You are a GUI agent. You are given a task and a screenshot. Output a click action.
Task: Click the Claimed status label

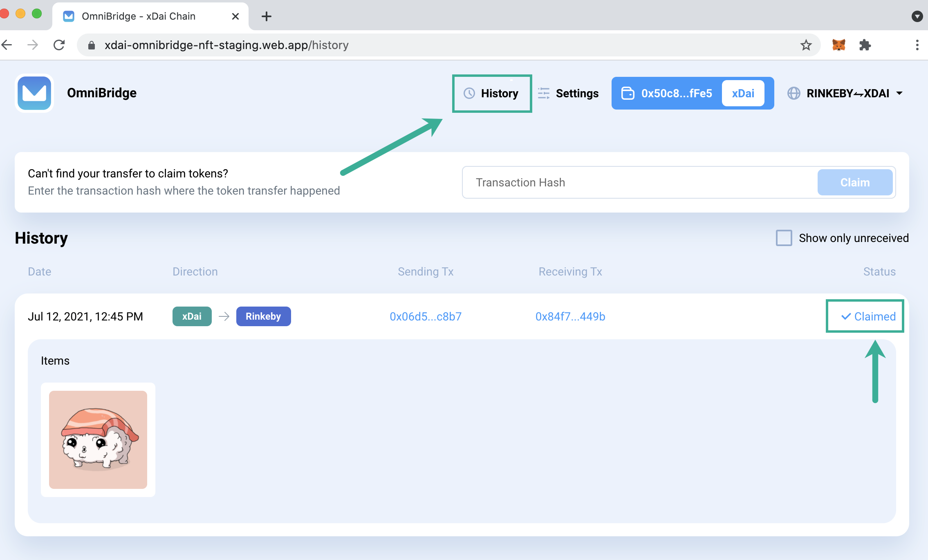868,316
